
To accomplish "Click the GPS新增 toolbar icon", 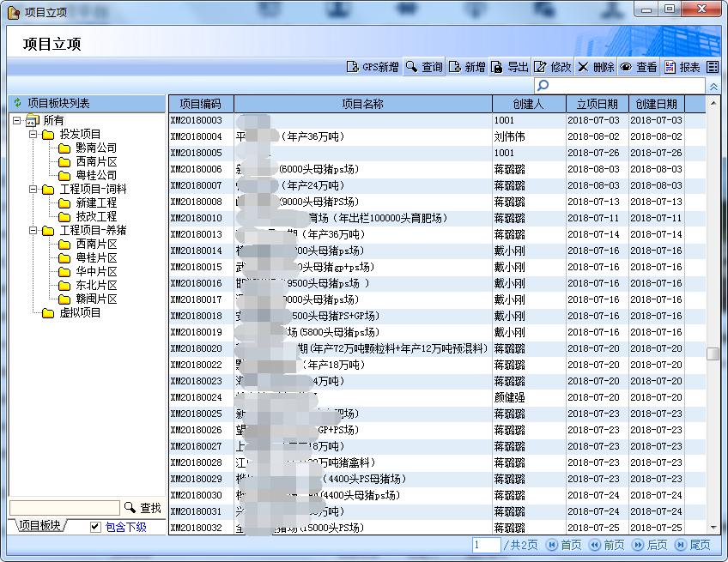I will (x=352, y=67).
